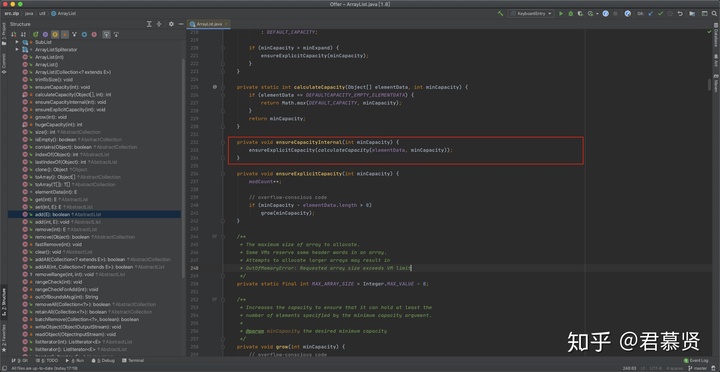This screenshot has height=372, width=720.
Task: Click Run with Coverage icon
Action: 580,14
